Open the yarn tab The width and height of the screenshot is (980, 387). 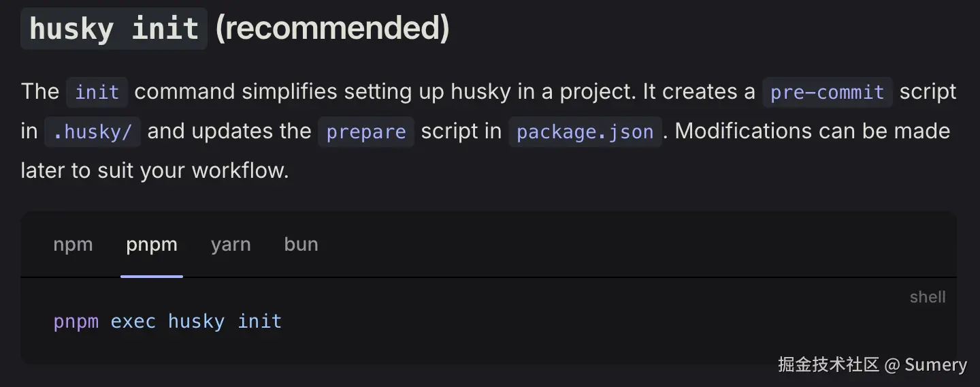click(x=231, y=245)
